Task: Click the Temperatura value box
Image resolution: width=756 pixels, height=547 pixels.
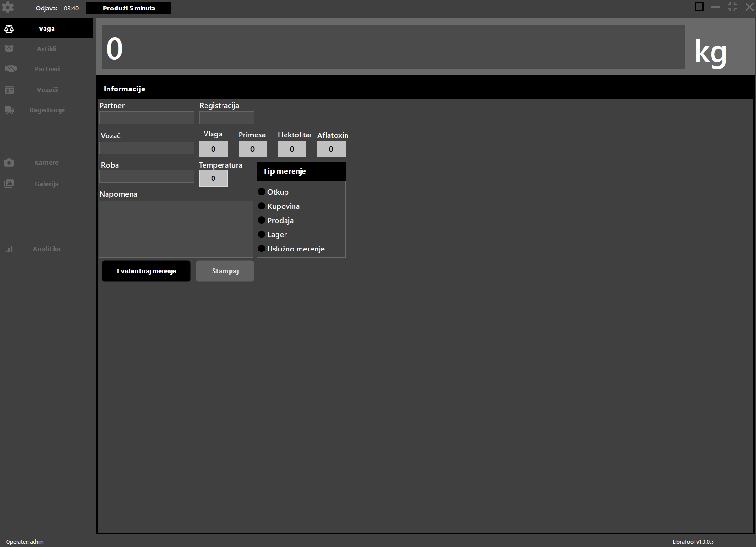Action: [x=213, y=178]
